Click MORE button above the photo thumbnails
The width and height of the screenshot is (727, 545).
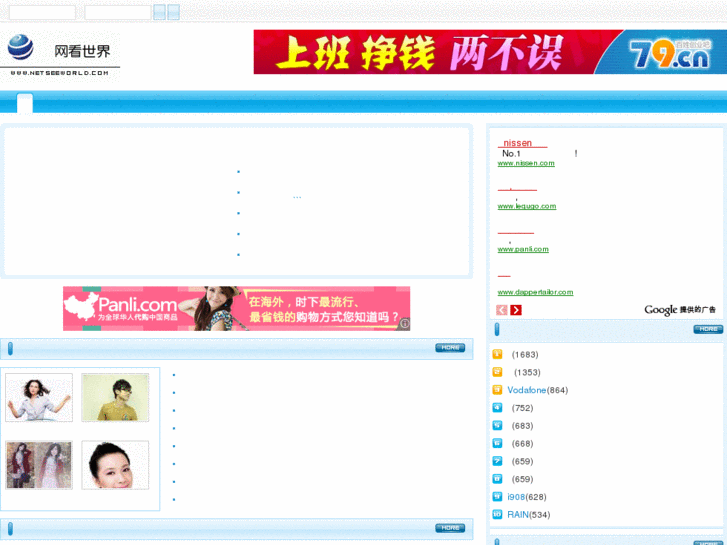tap(450, 347)
